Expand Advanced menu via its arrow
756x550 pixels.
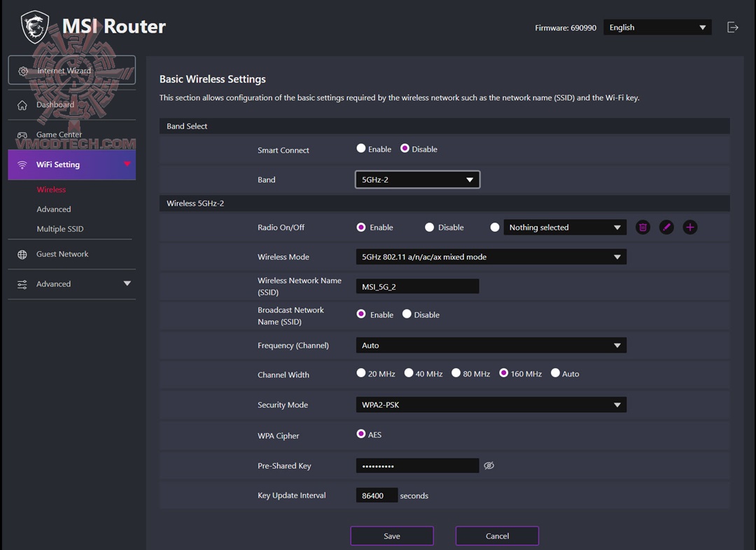[127, 283]
